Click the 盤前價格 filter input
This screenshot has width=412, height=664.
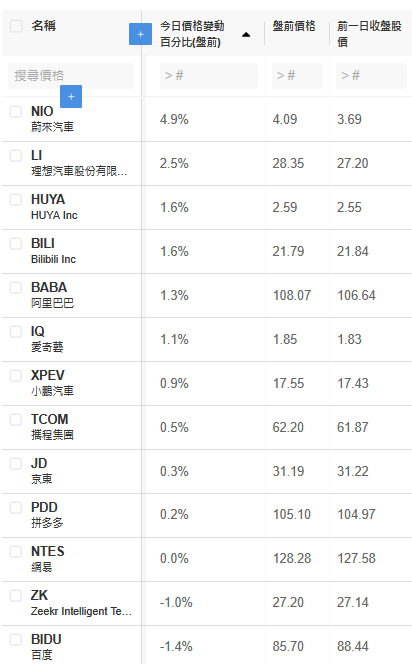297,76
